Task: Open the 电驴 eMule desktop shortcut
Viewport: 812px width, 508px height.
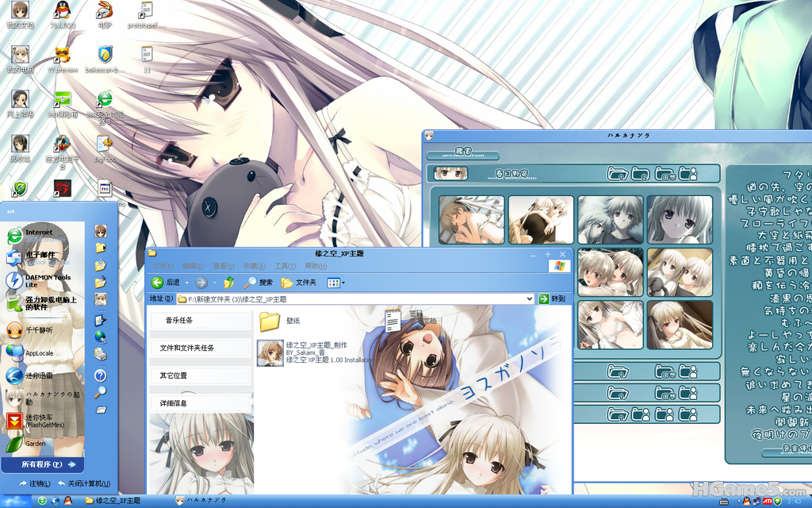Action: pyautogui.click(x=105, y=14)
